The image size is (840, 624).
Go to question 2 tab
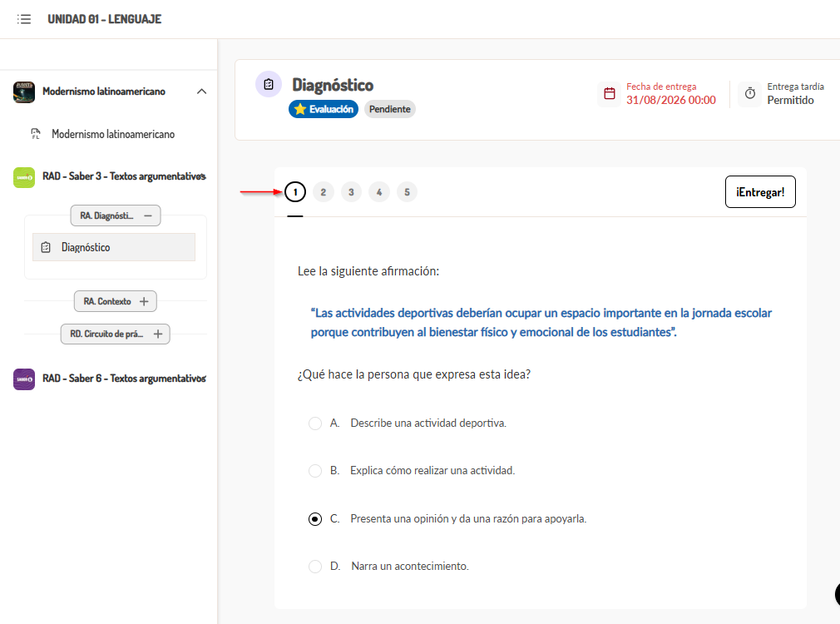pos(323,192)
